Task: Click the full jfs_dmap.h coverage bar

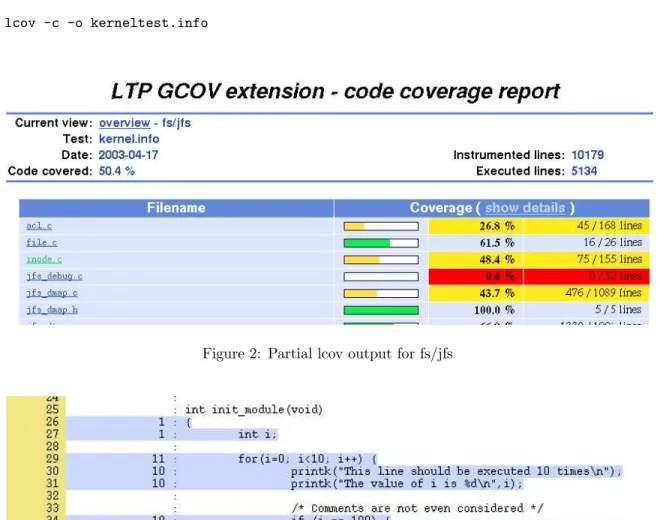Action: pos(381,310)
